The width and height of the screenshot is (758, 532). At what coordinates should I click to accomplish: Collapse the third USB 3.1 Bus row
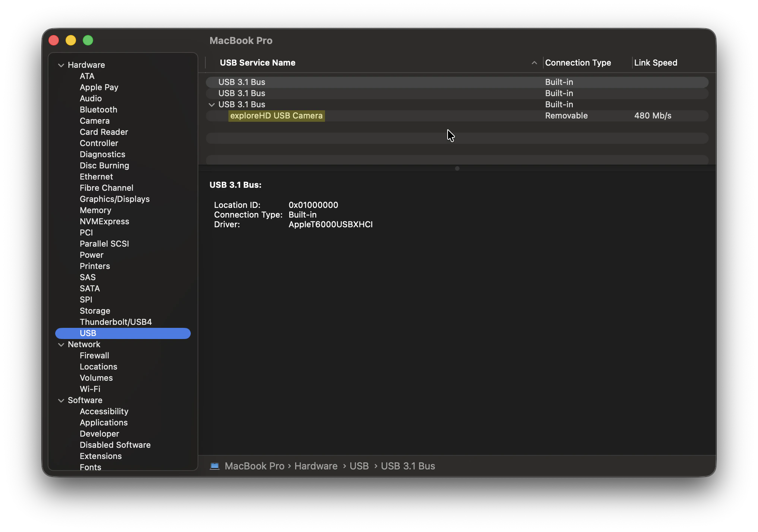[212, 105]
